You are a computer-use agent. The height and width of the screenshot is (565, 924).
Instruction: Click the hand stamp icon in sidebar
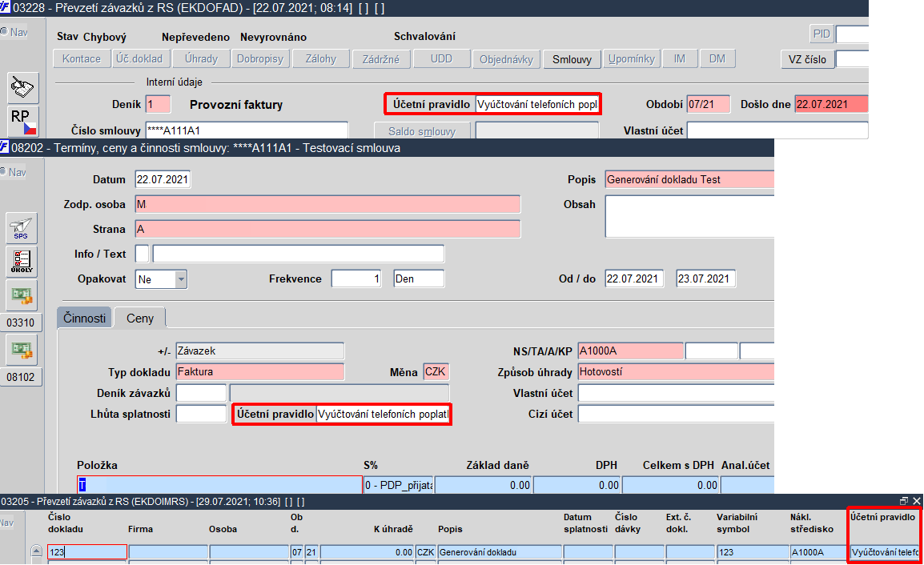pyautogui.click(x=23, y=88)
